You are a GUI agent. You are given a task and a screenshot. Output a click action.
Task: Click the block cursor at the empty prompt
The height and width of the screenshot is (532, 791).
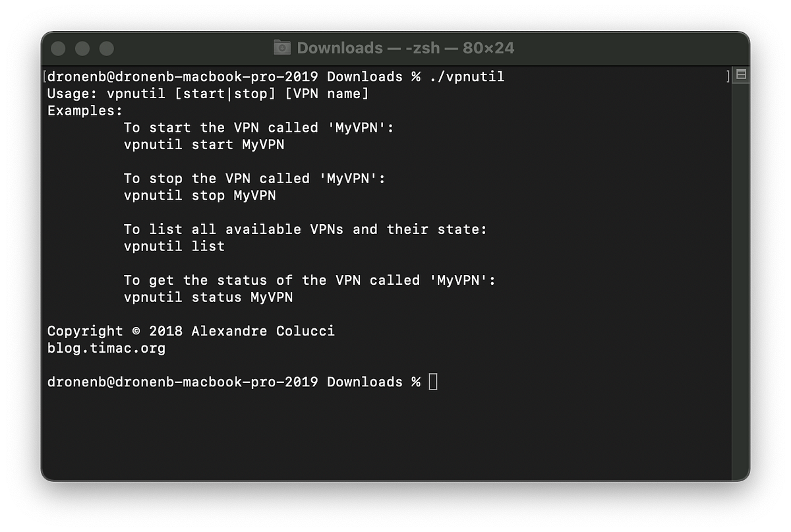click(x=433, y=382)
